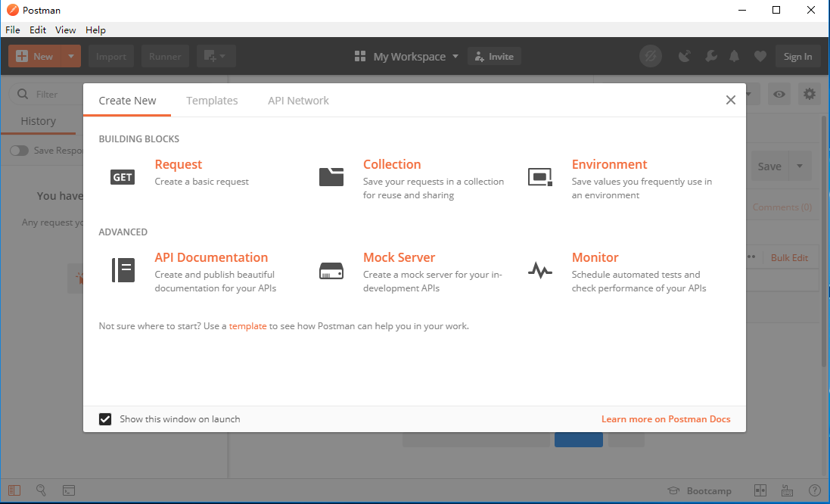Close the Create New dialog

pyautogui.click(x=730, y=100)
